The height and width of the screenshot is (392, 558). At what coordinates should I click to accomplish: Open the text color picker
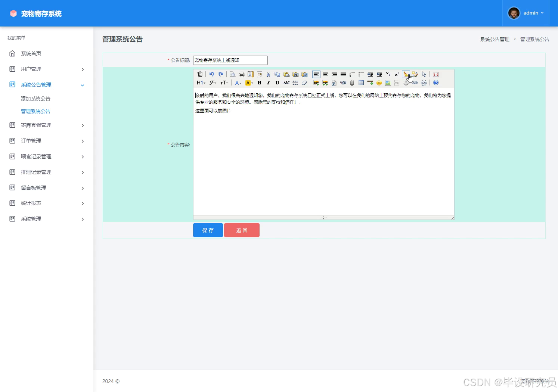tap(238, 83)
